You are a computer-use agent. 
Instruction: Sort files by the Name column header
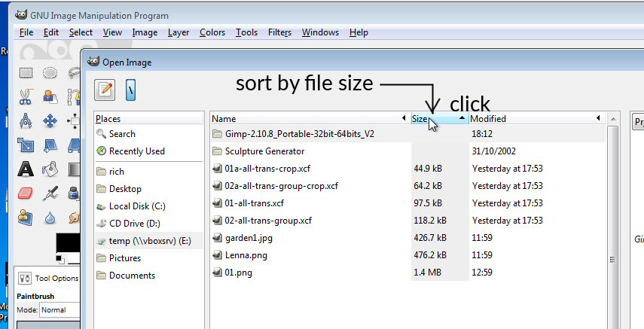[x=310, y=119]
